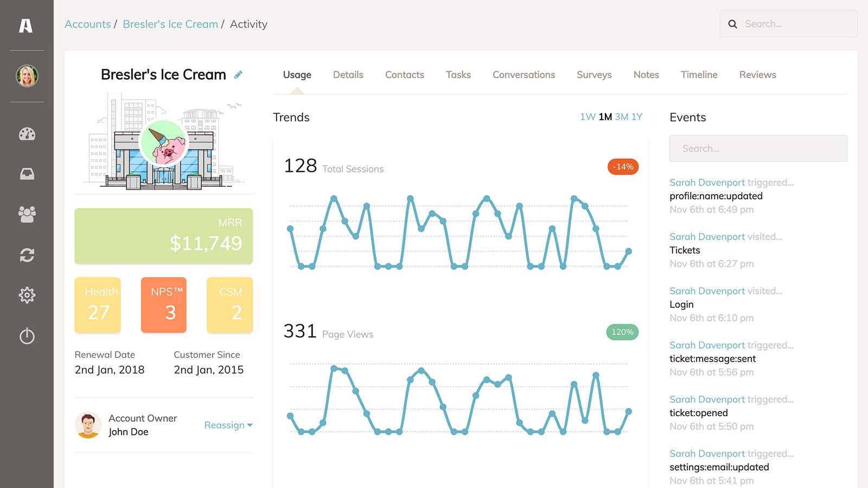Open the inbox tray icon in sidebar

click(x=27, y=174)
